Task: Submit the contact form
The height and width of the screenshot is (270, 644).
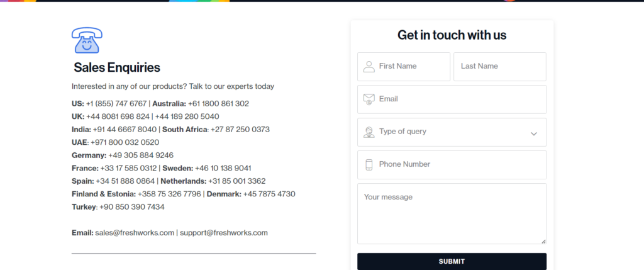Action: 452,261
